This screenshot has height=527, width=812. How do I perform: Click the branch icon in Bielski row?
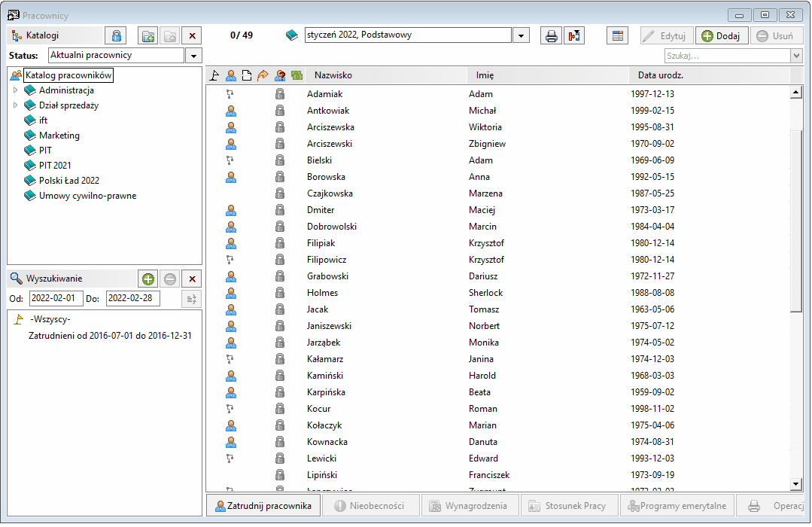pyautogui.click(x=230, y=160)
